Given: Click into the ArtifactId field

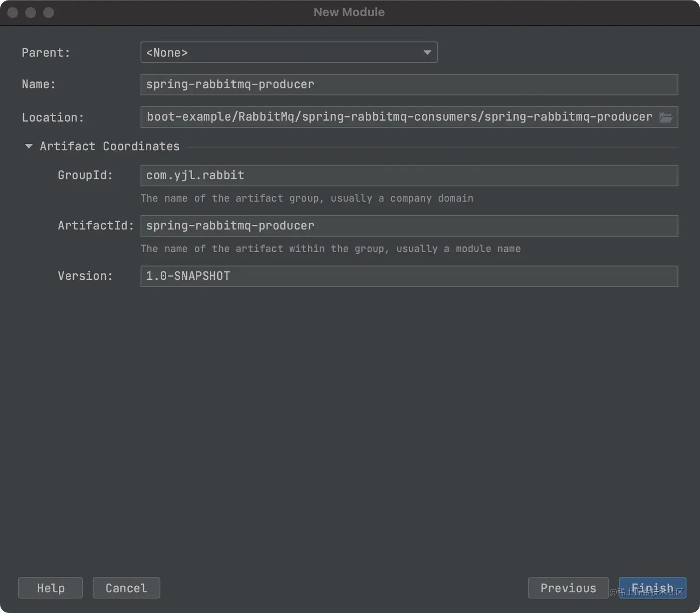Looking at the screenshot, I should [409, 226].
